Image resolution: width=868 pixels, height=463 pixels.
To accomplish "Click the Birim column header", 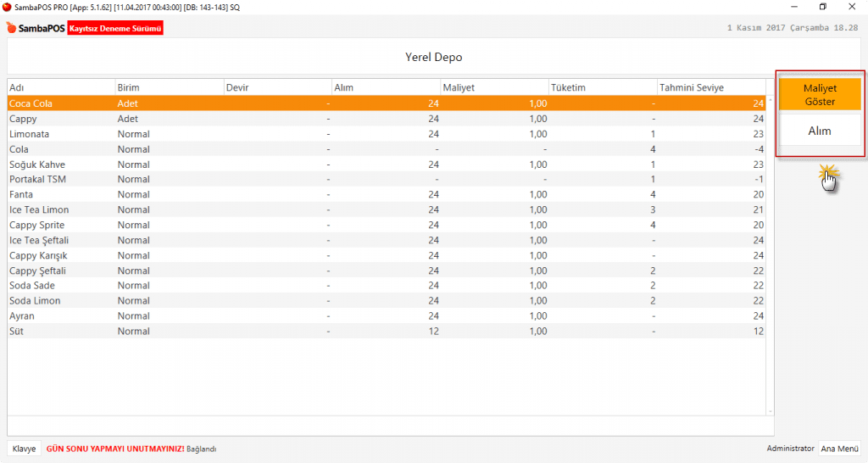I will coord(168,87).
